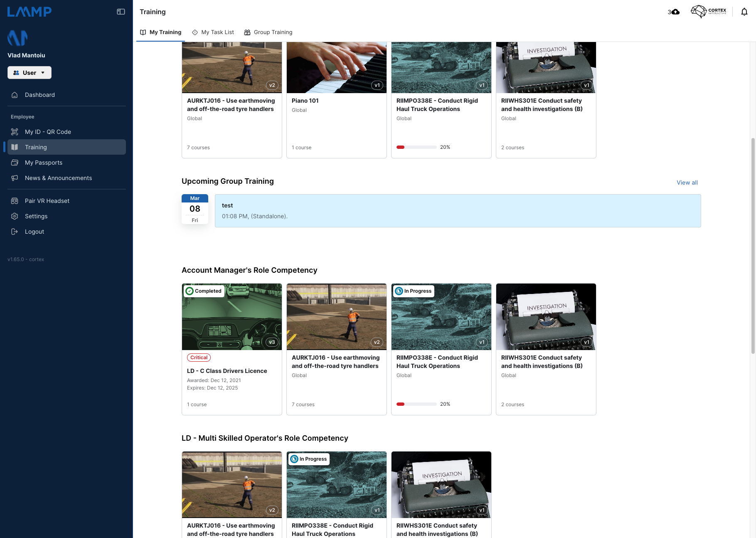The image size is (756, 538).
Task: Click the Completed badge on Drivers Licence card
Action: point(204,291)
